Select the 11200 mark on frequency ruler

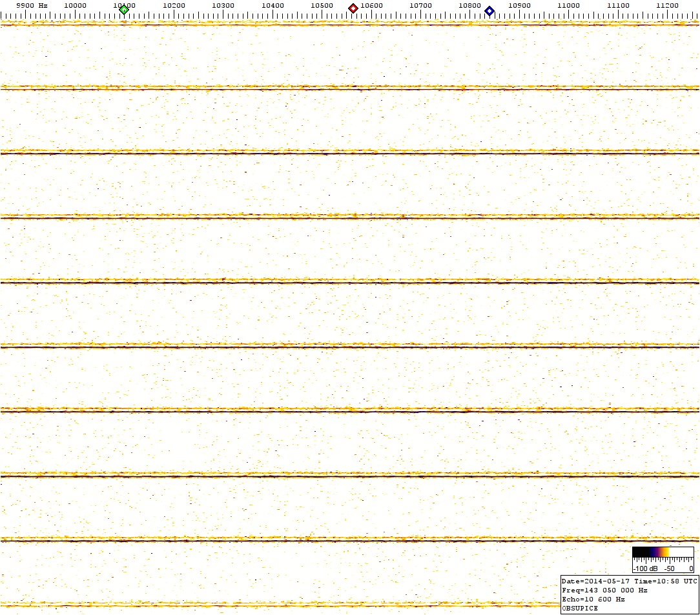click(667, 5)
